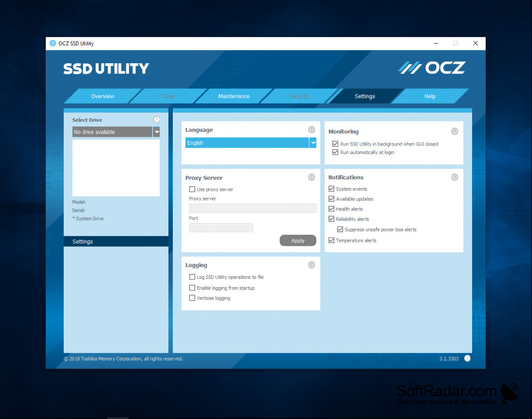The image size is (532, 419).
Task: Open help icon for Notifications section
Action: (x=455, y=177)
